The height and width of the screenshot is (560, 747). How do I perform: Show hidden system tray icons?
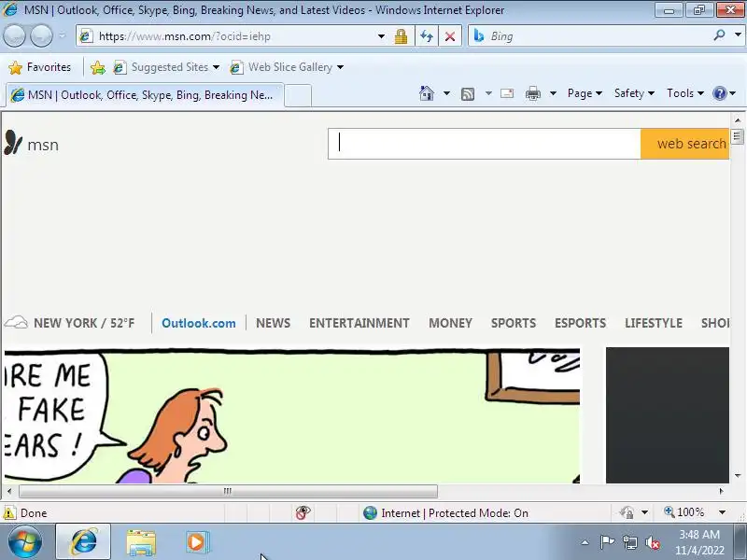point(585,542)
